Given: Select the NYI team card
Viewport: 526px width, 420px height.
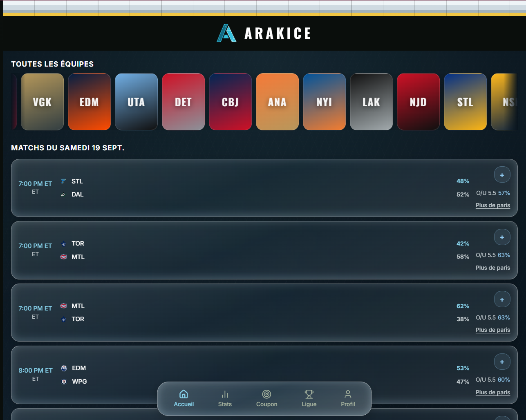Looking at the screenshot, I should pyautogui.click(x=325, y=102).
